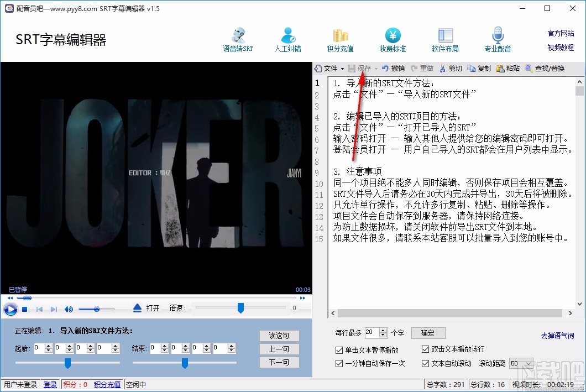Viewport: 586px width, 392px height.
Task: Click the 复制 copy toolbar item
Action: click(x=480, y=67)
